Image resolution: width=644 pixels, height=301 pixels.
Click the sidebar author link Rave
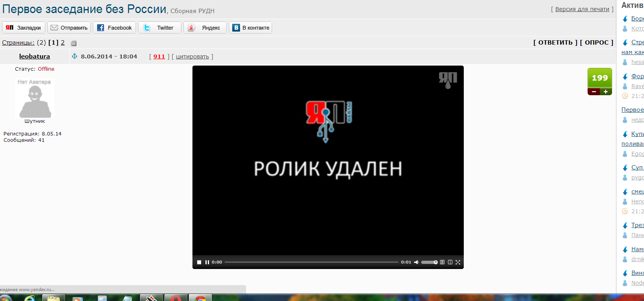[x=637, y=86]
